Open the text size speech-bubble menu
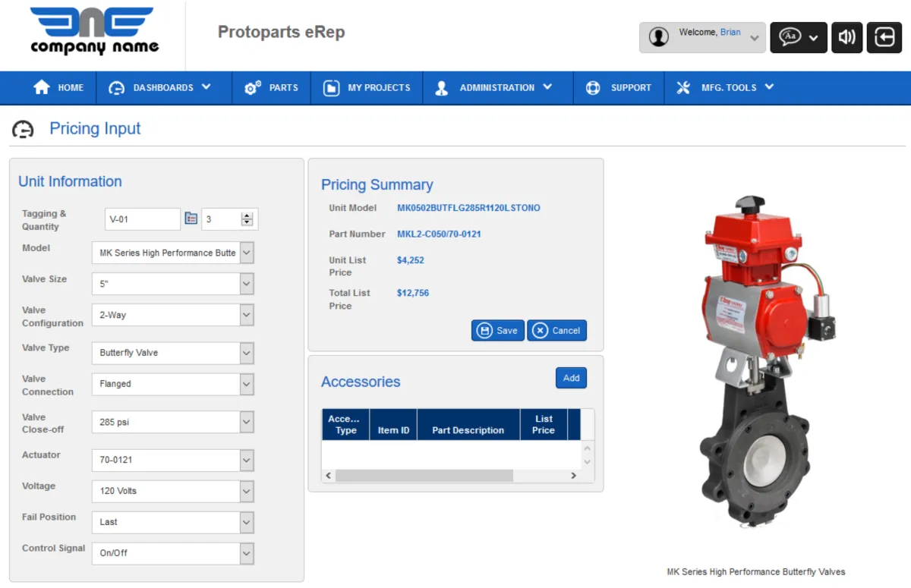The height and width of the screenshot is (588, 911). click(798, 37)
